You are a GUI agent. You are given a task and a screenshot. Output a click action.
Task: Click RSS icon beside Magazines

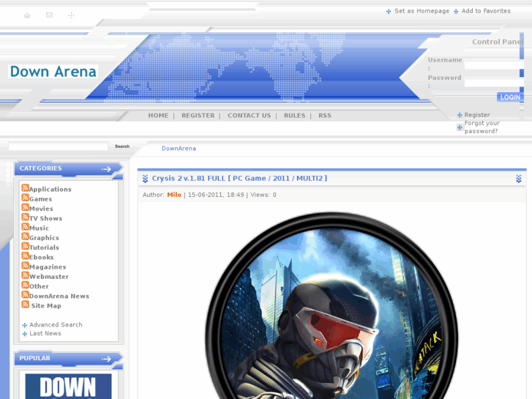click(26, 266)
